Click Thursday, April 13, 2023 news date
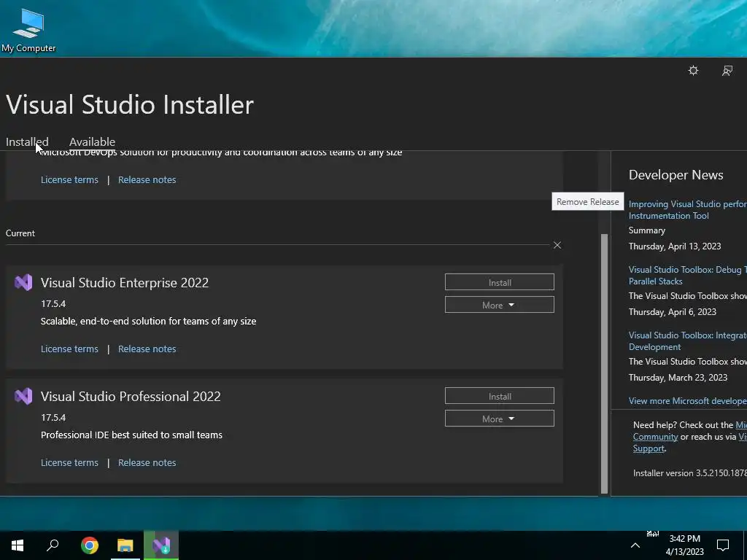This screenshot has height=560, width=747. pyautogui.click(x=675, y=246)
